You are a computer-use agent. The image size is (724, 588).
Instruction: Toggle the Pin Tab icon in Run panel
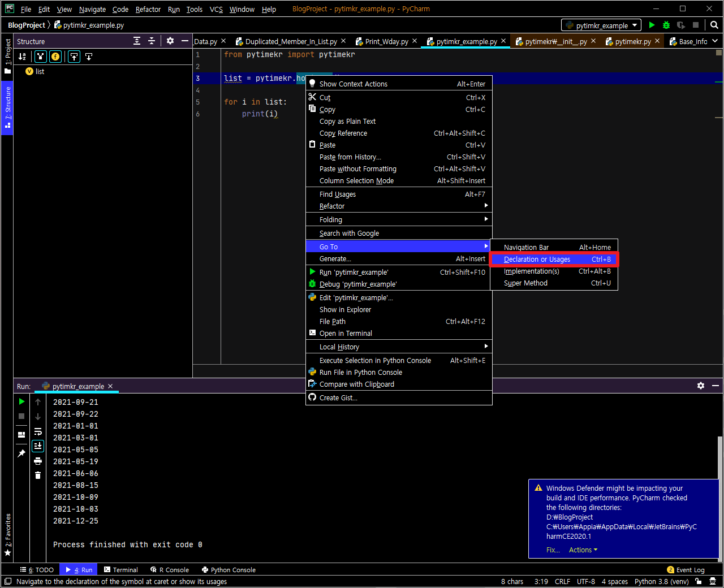[21, 453]
